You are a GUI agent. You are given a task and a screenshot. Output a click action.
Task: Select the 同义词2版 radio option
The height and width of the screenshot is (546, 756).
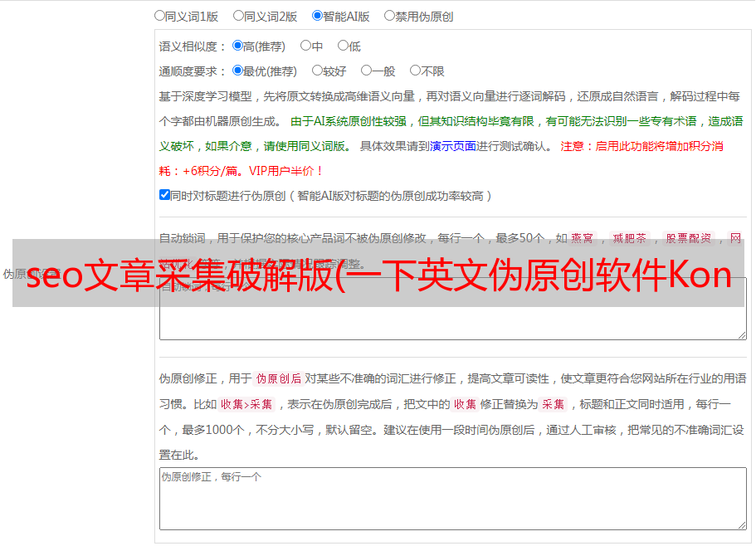tap(238, 16)
